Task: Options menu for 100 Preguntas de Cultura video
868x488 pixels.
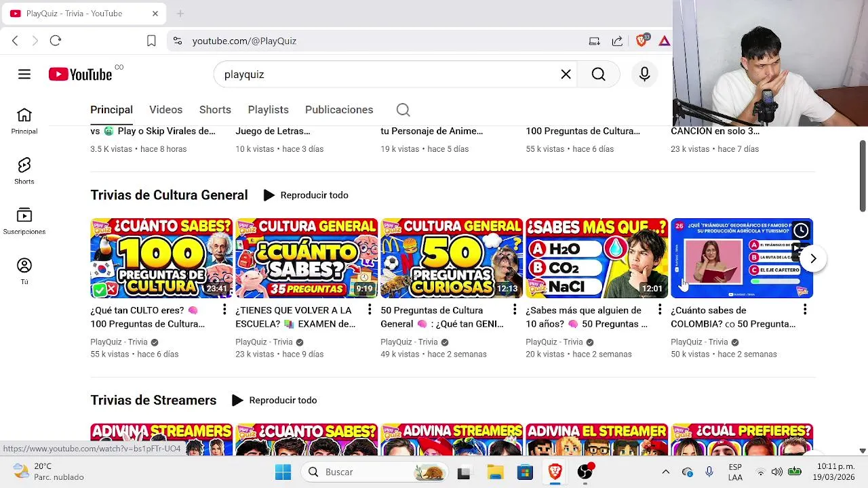Action: tap(224, 310)
